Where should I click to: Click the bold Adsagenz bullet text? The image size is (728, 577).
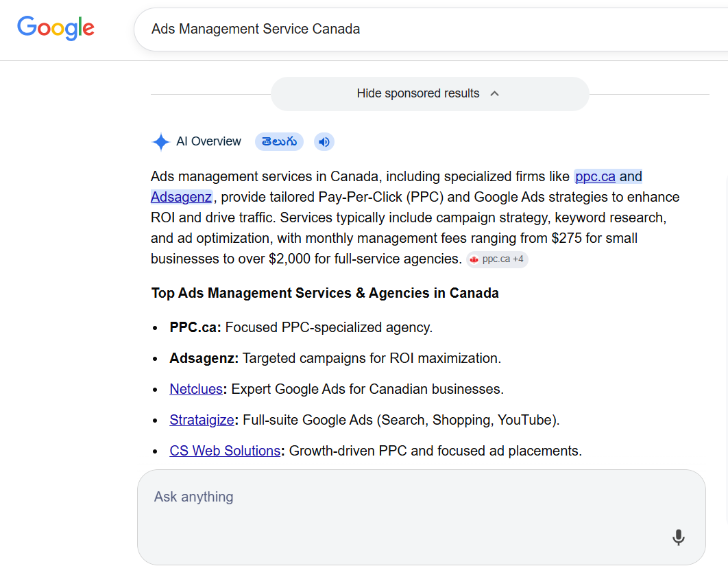click(204, 358)
